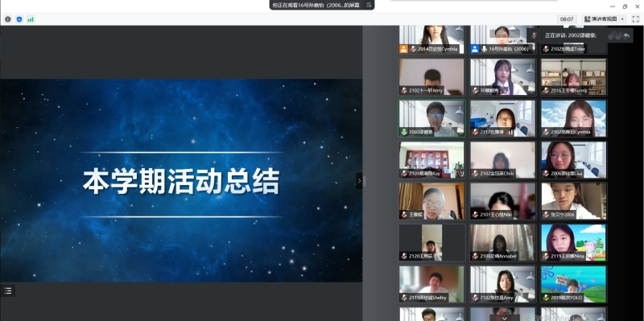Open the slide outline list icon

[8, 290]
